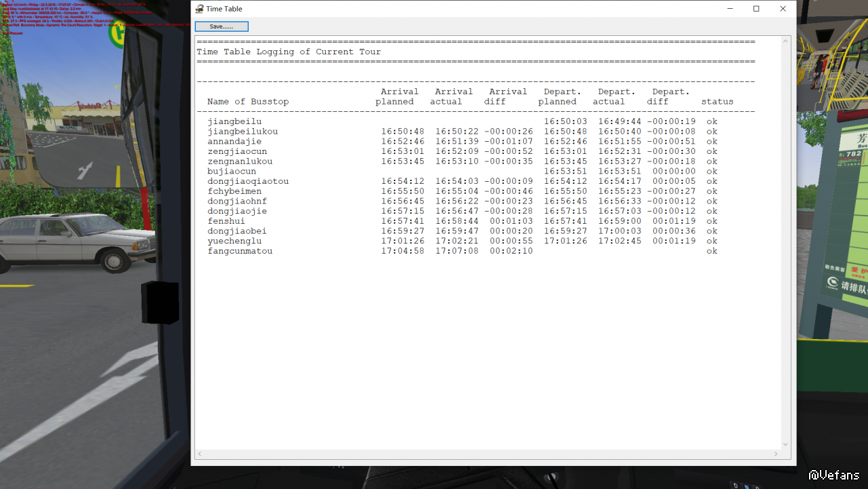Click the vertical scrollbar up arrow
868x489 pixels.
[x=786, y=41]
